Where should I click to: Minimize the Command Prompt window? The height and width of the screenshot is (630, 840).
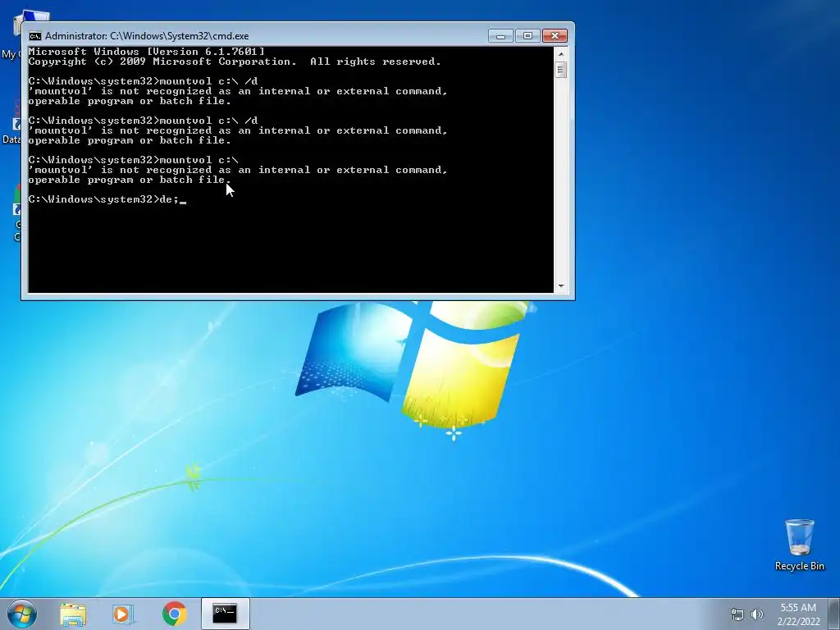click(500, 36)
